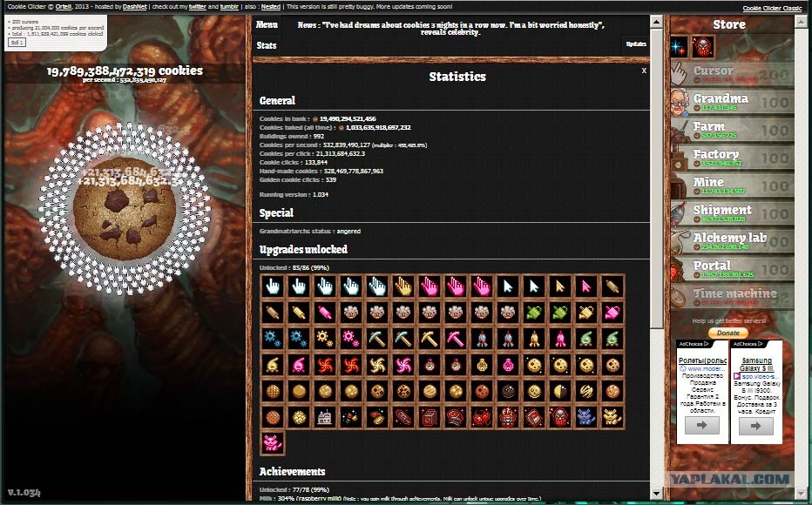Follow the twitter link
812x505 pixels.
(197, 7)
